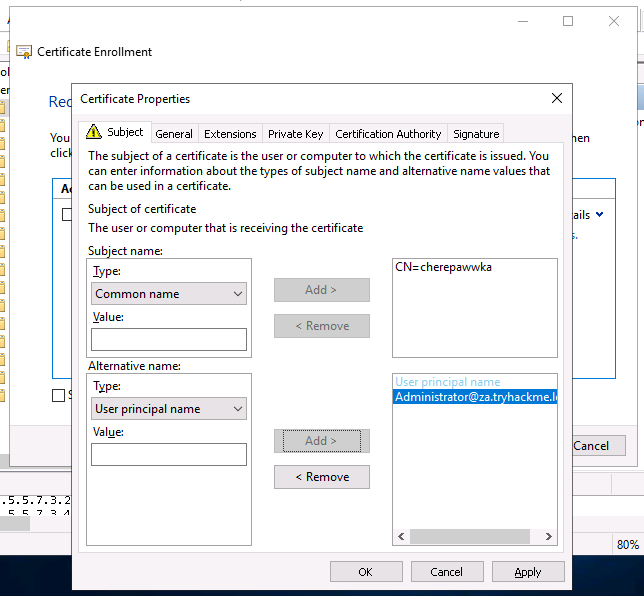The height and width of the screenshot is (596, 644).
Task: Switch to the Certification Authority tab
Action: click(x=388, y=134)
